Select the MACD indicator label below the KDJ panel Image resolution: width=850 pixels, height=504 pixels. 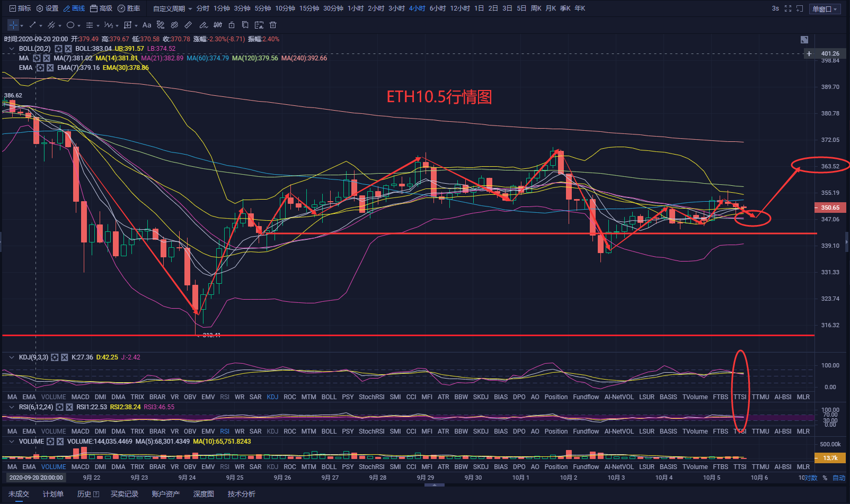tap(80, 397)
